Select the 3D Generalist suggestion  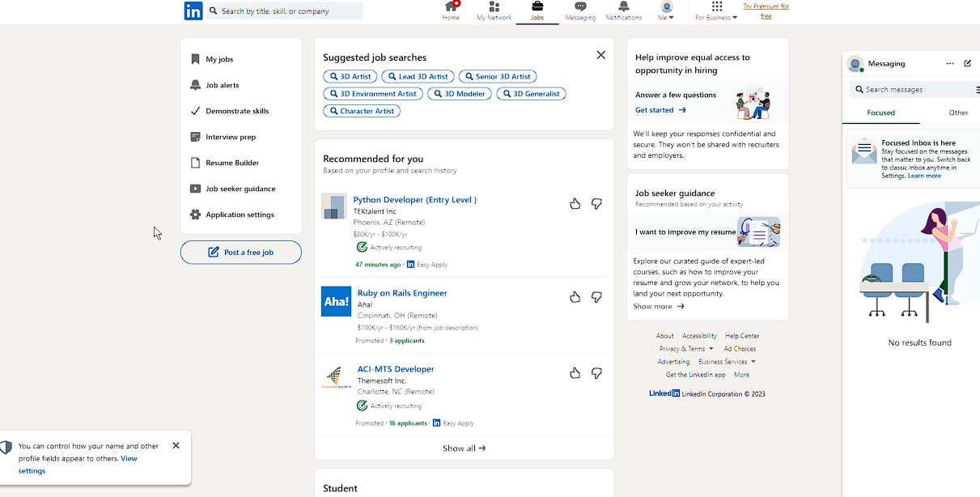[x=531, y=94]
